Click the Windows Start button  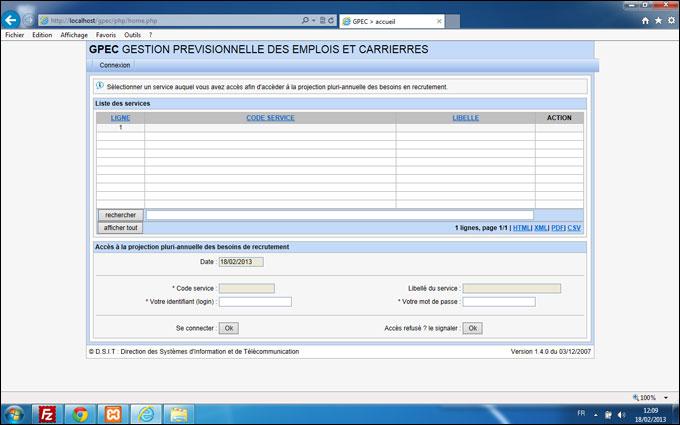[15, 412]
